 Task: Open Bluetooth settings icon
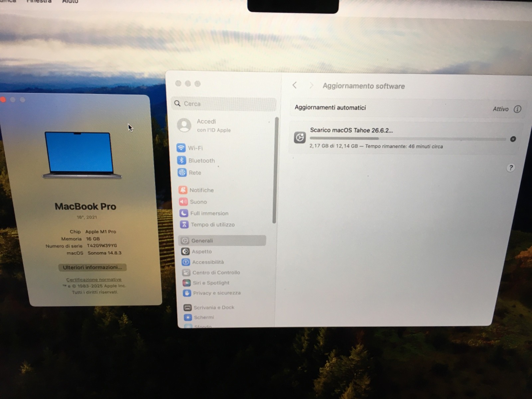[181, 160]
